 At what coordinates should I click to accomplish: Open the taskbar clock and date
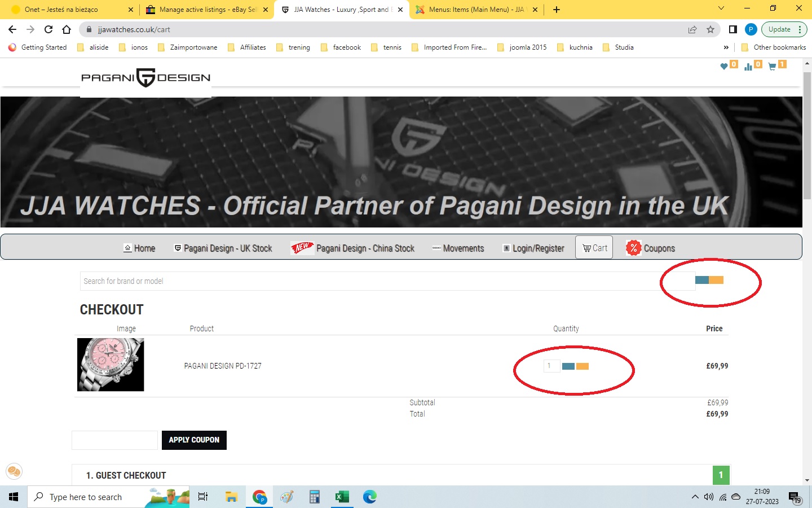(x=762, y=497)
